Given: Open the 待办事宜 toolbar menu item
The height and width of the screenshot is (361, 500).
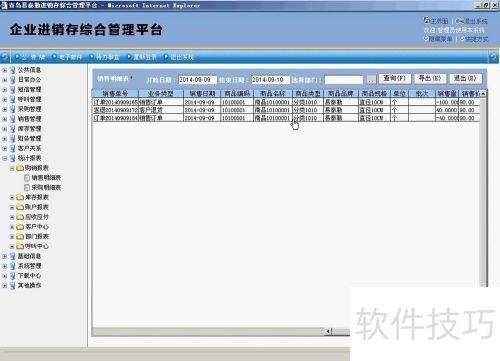Looking at the screenshot, I should coord(105,57).
